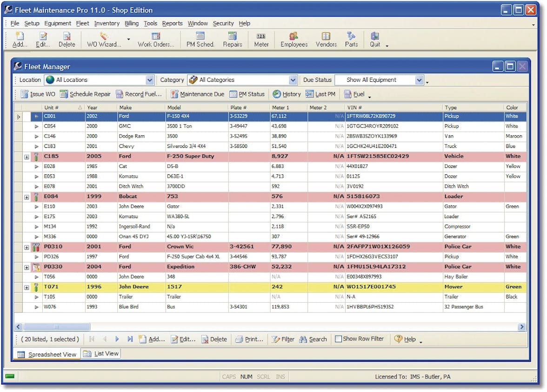Open the Category dropdown list
547x392 pixels.
click(x=293, y=80)
